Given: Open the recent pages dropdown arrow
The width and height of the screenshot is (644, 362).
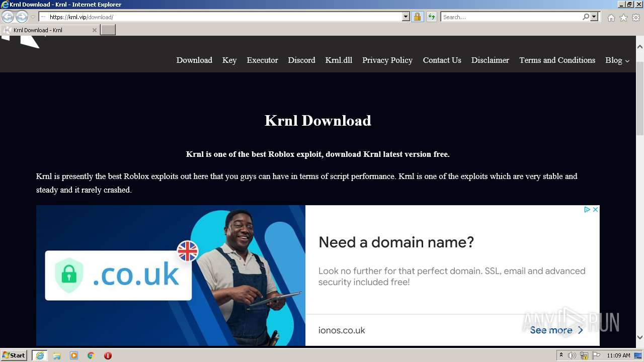Looking at the screenshot, I should pyautogui.click(x=33, y=17).
